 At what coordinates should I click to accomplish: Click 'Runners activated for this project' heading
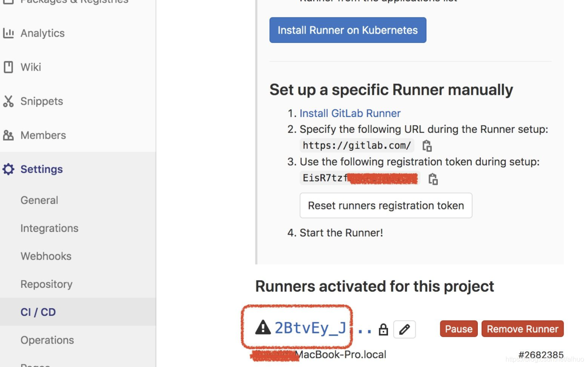point(374,286)
